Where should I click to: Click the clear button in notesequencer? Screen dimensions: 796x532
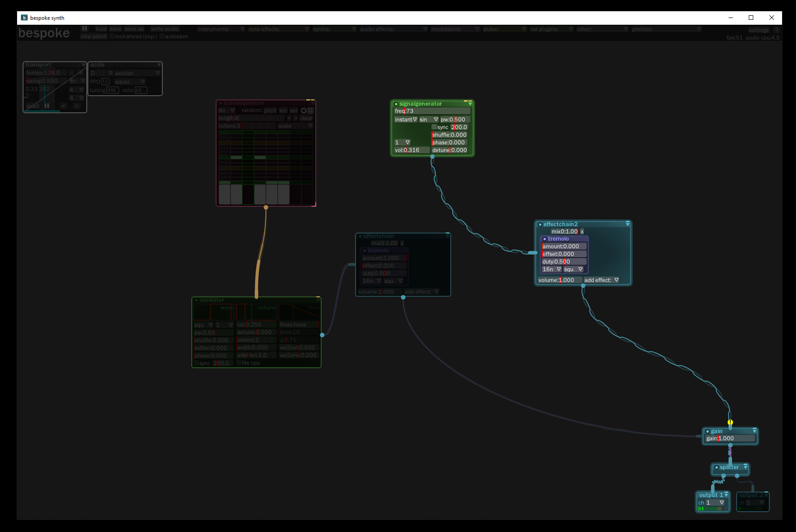(306, 118)
